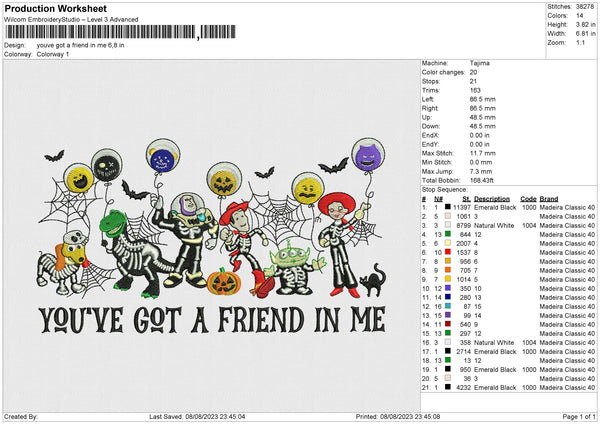This screenshot has height=424, width=600.
Task: Click the Stops value 21
Action: [x=473, y=81]
